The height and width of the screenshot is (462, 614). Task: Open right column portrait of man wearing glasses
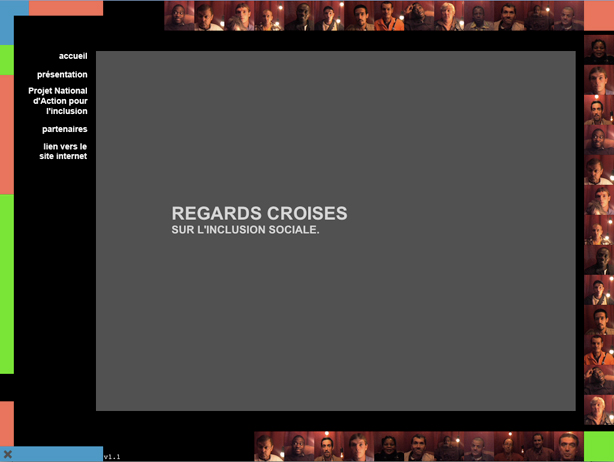click(x=599, y=140)
